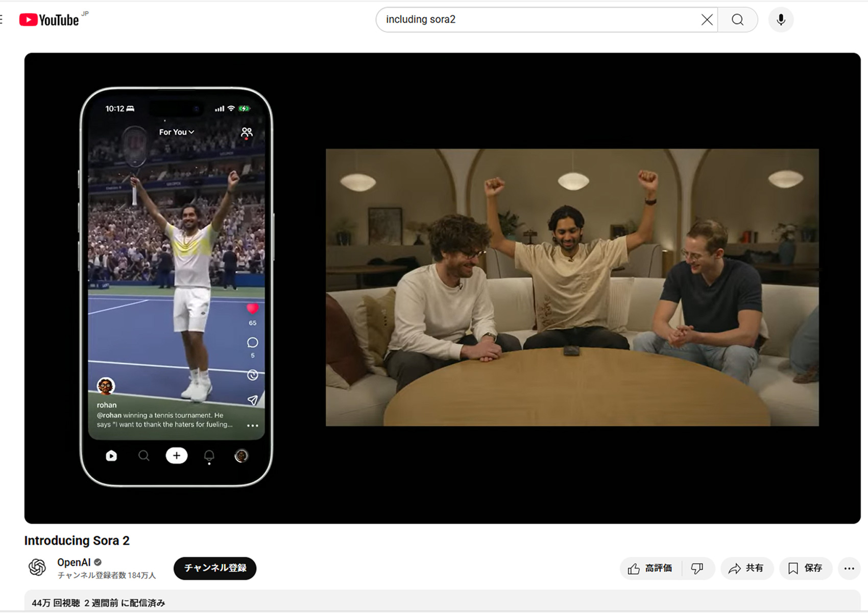The height and width of the screenshot is (613, 868).
Task: Open the share dialog for video
Action: pyautogui.click(x=746, y=569)
